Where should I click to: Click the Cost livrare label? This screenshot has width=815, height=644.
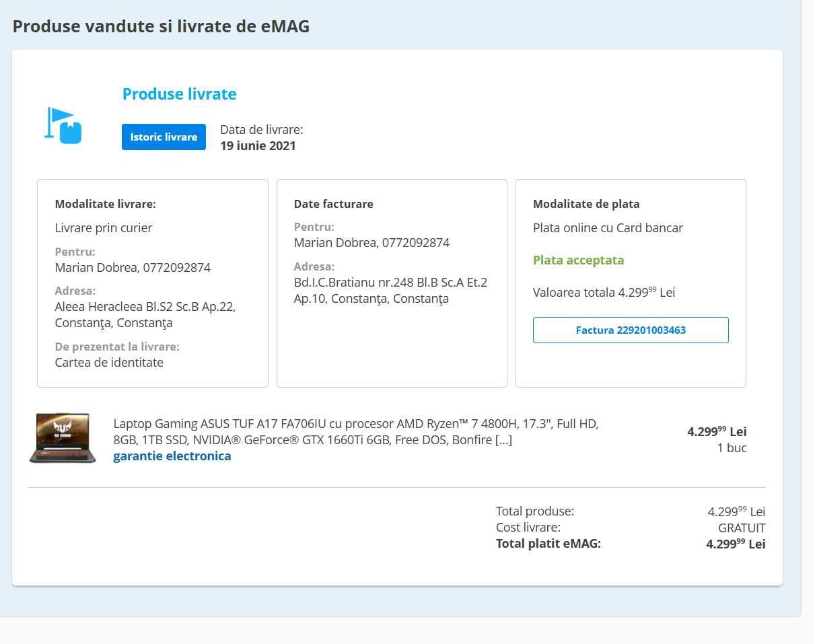tap(528, 528)
